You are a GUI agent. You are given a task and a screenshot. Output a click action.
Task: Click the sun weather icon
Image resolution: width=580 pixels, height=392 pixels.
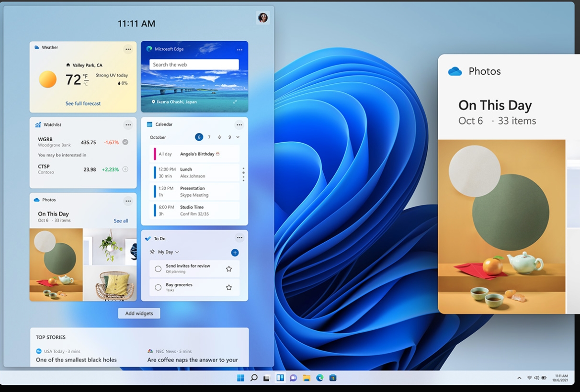pyautogui.click(x=48, y=79)
